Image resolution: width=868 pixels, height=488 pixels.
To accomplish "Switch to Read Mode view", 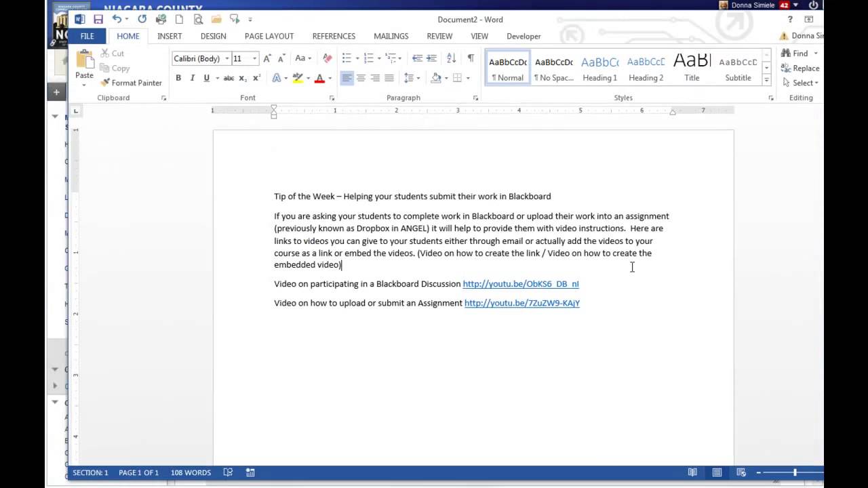I will (x=692, y=472).
